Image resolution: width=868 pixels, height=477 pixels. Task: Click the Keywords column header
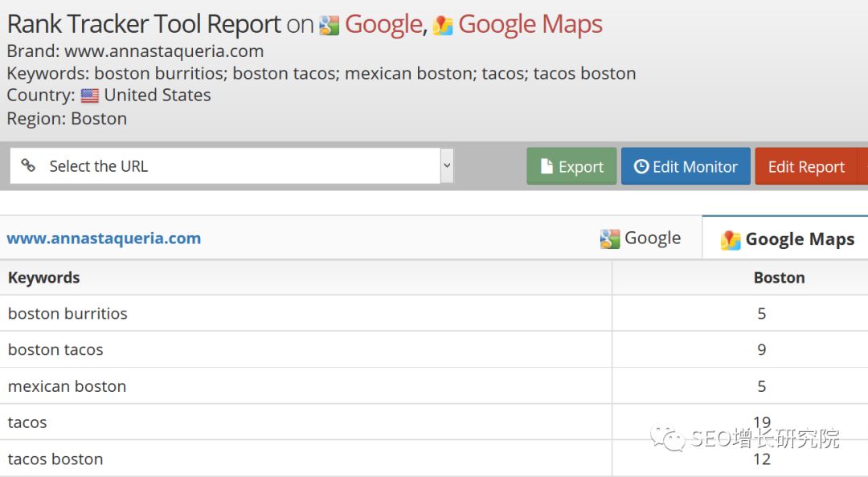click(x=43, y=278)
